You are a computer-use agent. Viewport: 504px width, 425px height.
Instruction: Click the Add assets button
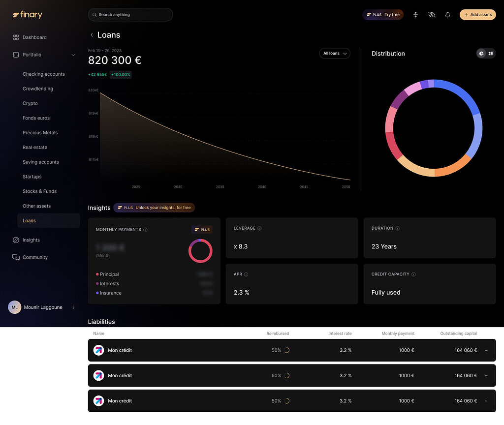[477, 15]
